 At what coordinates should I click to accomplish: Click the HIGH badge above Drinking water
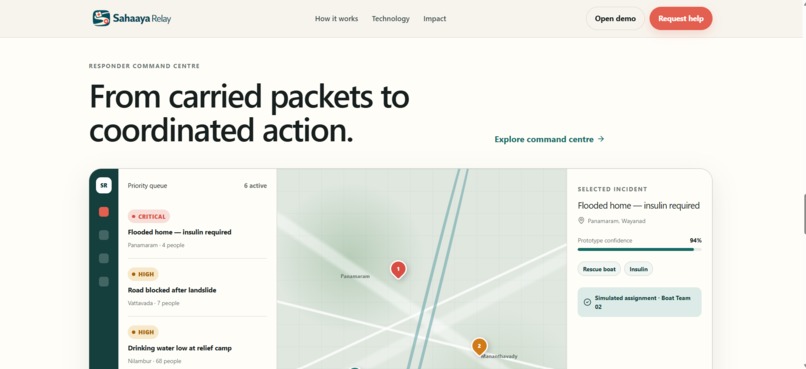(143, 332)
